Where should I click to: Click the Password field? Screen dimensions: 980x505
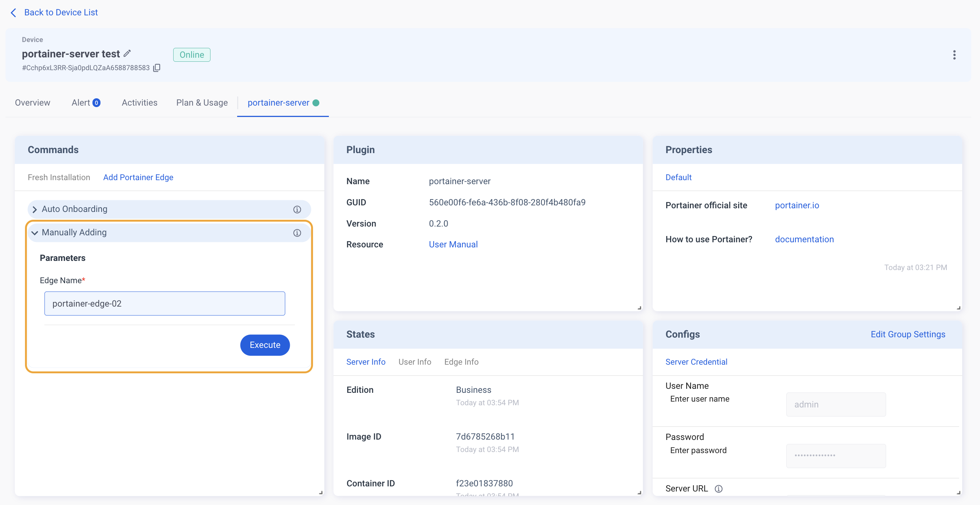click(x=836, y=456)
